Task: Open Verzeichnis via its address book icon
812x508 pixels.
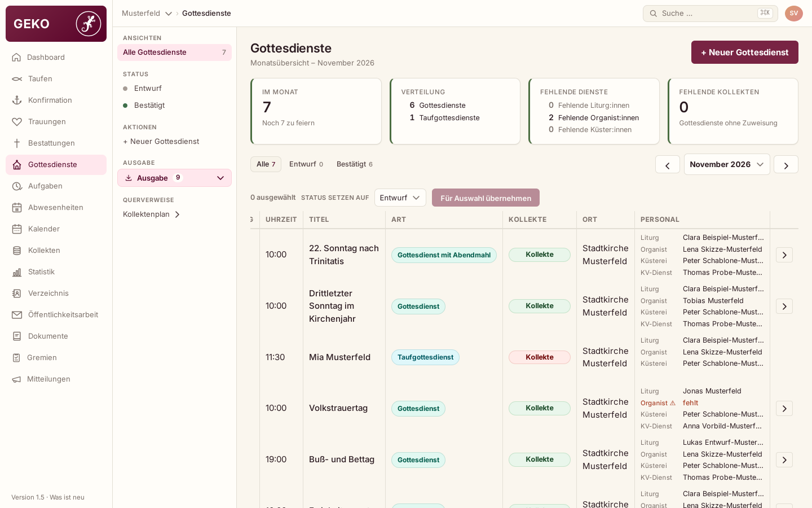Action: pos(17,294)
